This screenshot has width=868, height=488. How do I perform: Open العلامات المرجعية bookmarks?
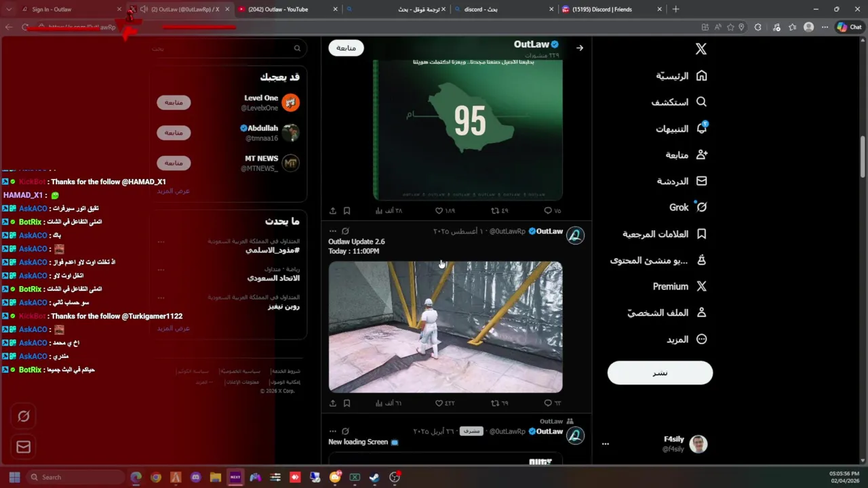[665, 234]
